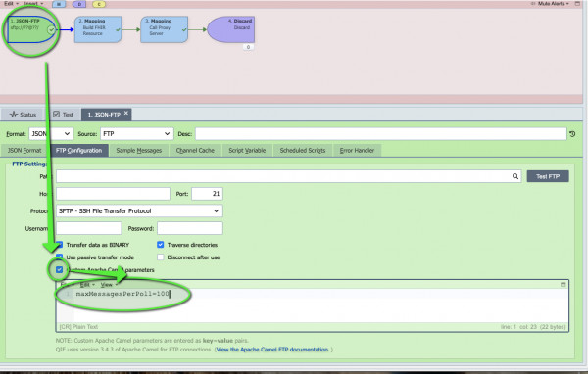
Task: Switch to the Status tab
Action: click(x=23, y=115)
